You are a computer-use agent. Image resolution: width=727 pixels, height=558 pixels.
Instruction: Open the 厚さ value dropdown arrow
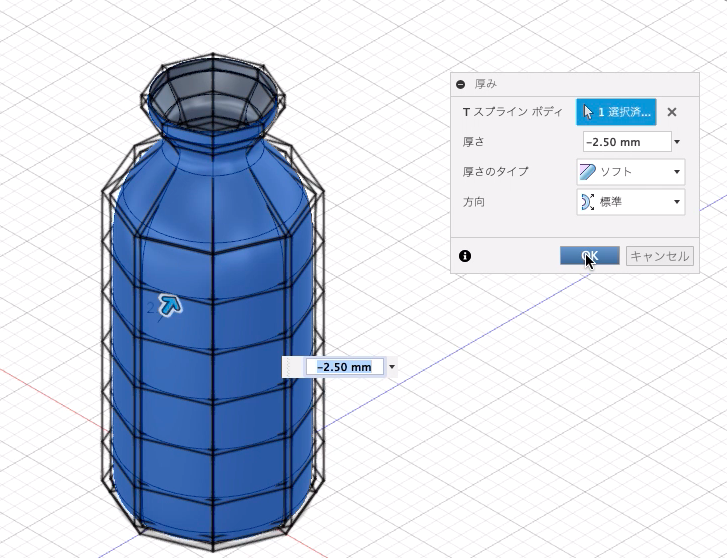coord(677,141)
